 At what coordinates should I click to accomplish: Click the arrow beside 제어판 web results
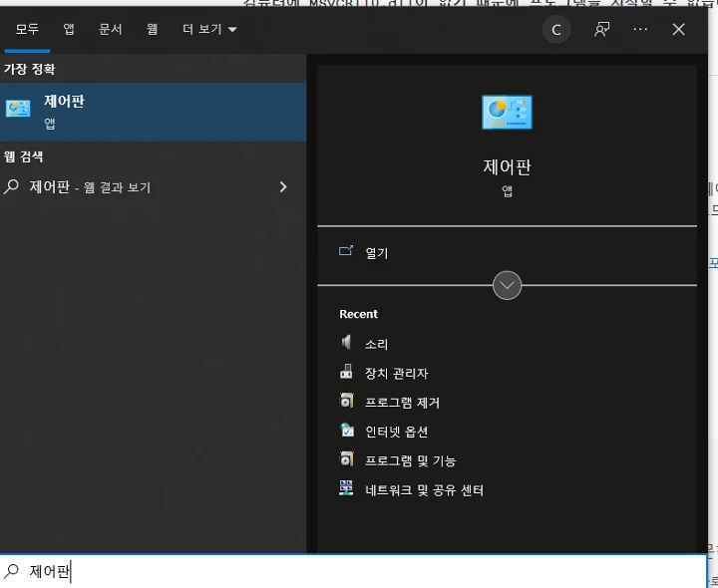pos(283,186)
